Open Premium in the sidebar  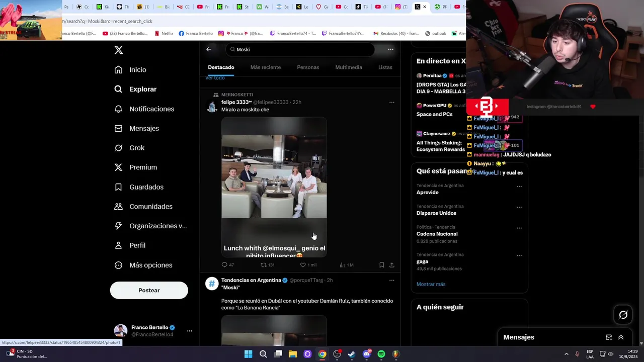click(135, 167)
